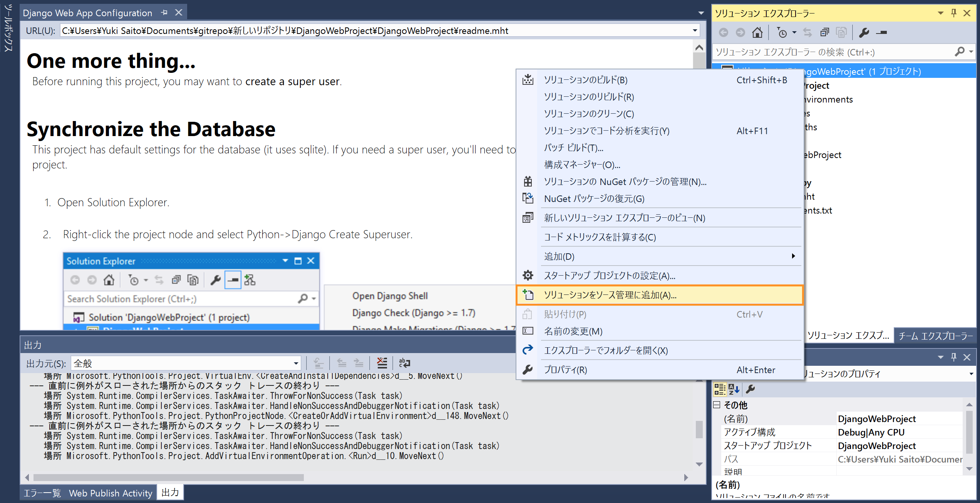980x503 pixels.
Task: Toggle pin on Solution Explorer panel
Action: pos(954,13)
